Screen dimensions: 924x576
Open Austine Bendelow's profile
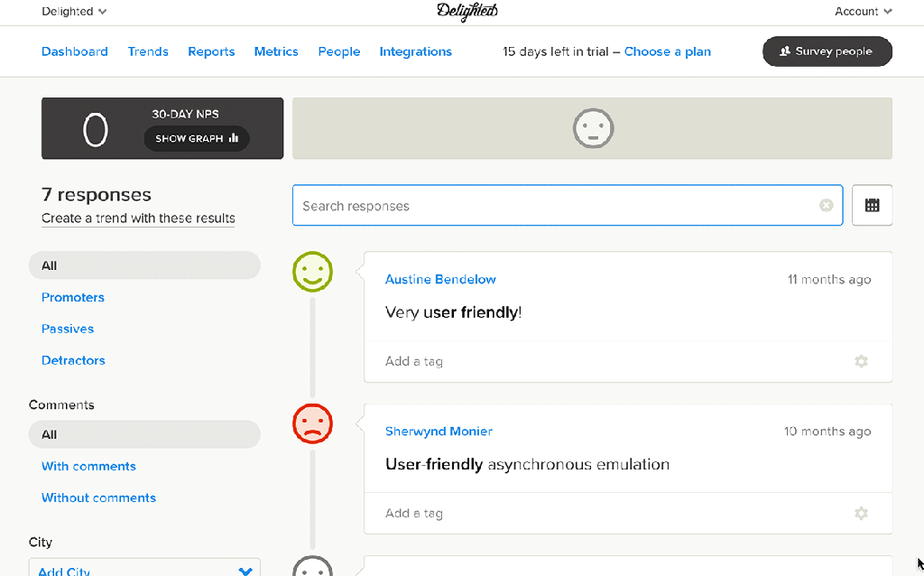coord(440,280)
